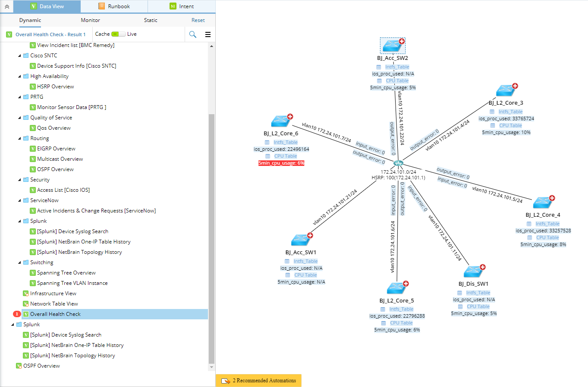Image resolution: width=588 pixels, height=387 pixels.
Task: Select the 172.24.101.0/24 LAN segment node
Action: (x=398, y=163)
